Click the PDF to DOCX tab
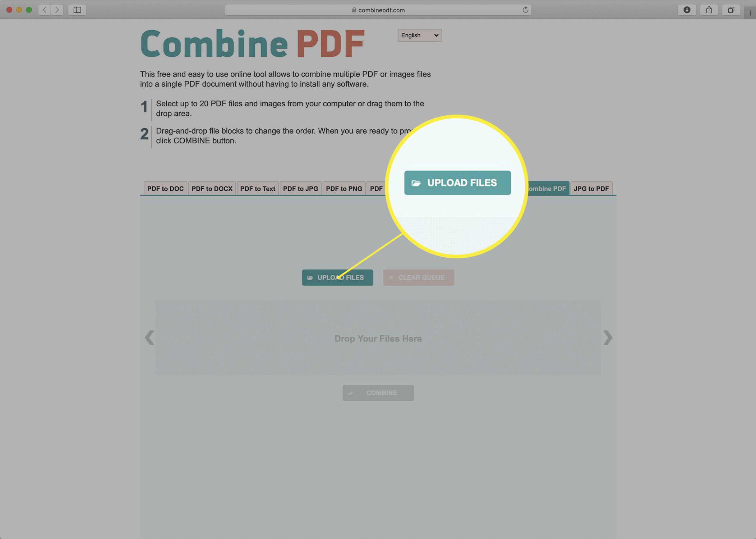Screen dimensions: 756x539 coord(211,188)
